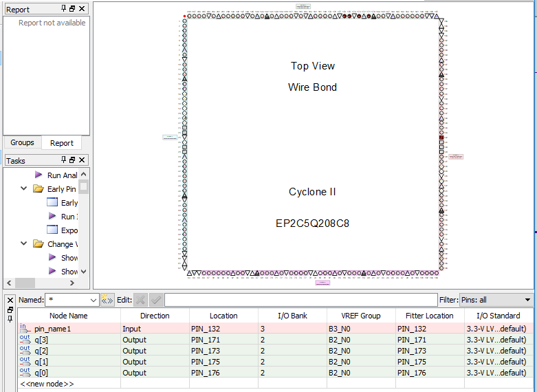
Task: Select the q[1] node name
Action: click(x=41, y=362)
